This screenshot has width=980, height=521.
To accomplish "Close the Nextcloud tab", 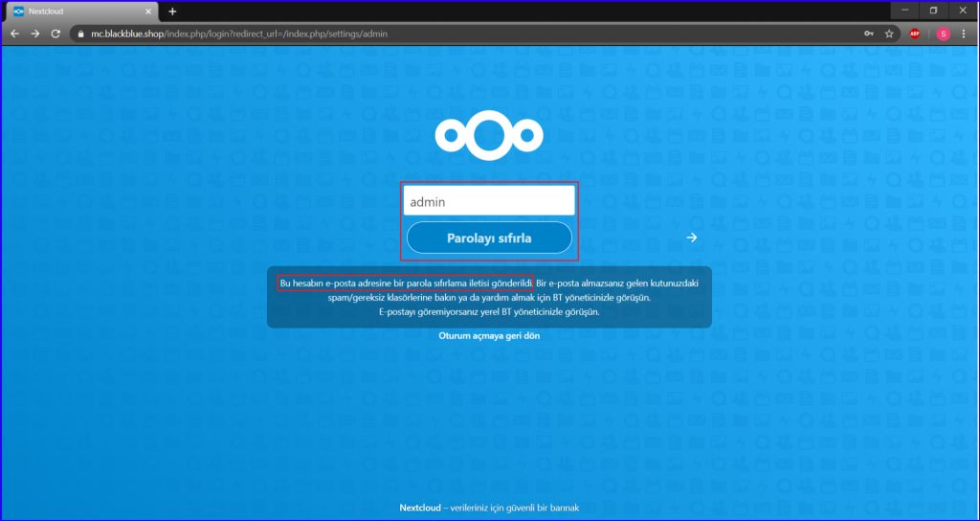I will (x=148, y=11).
